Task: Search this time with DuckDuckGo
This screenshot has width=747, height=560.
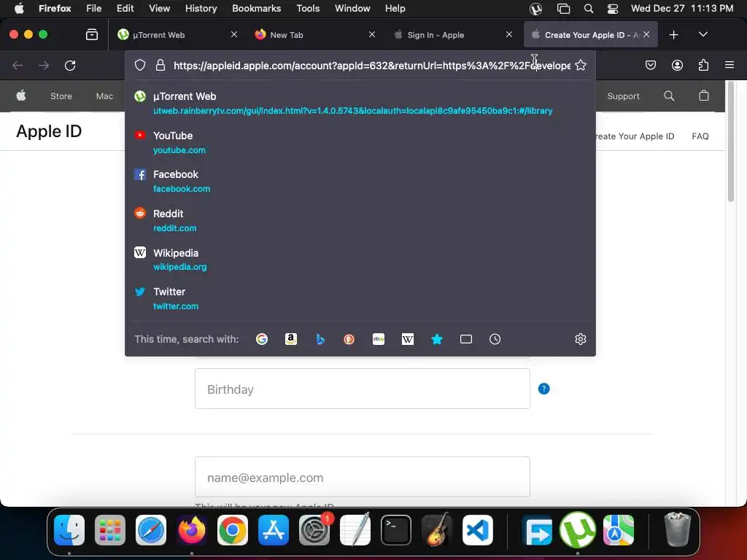Action: 349,339
